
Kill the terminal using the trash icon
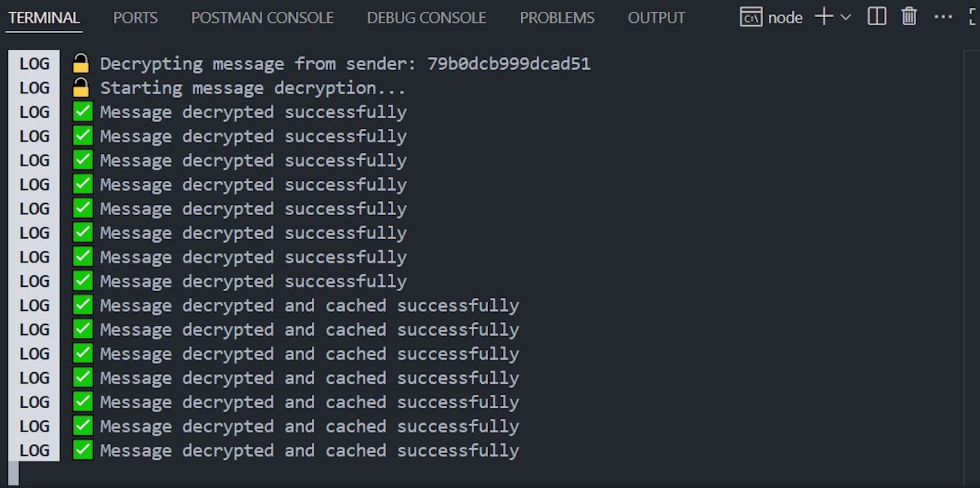[x=909, y=17]
